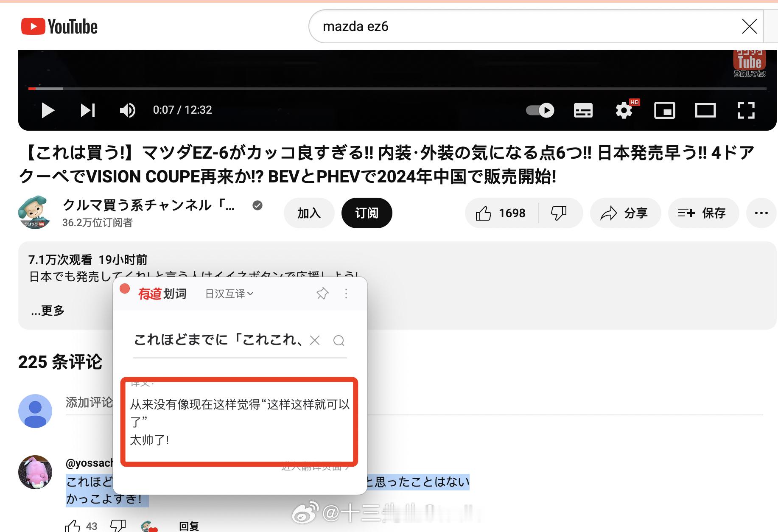Viewport: 778px width, 532px height.
Task: Click the 36.2万位订阅者 subscriber count
Action: (x=98, y=223)
